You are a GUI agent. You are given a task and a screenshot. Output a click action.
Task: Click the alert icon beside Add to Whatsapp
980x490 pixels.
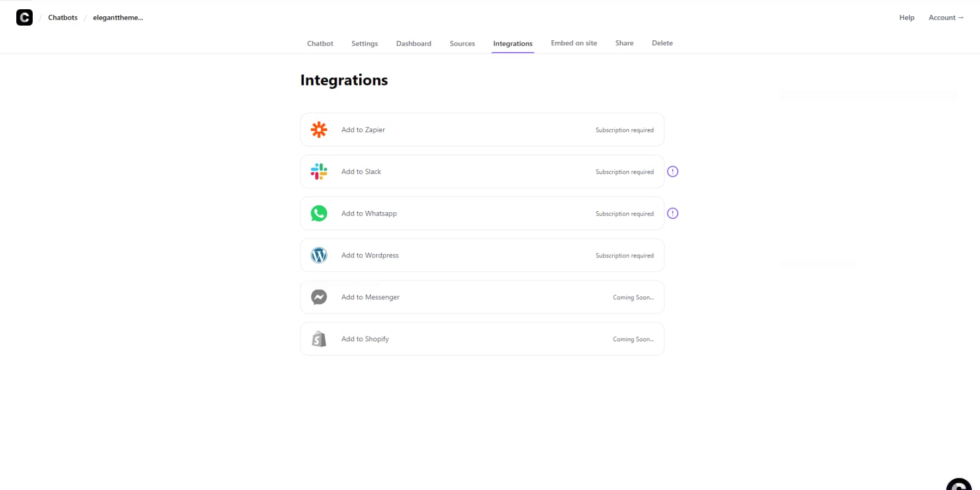click(673, 213)
